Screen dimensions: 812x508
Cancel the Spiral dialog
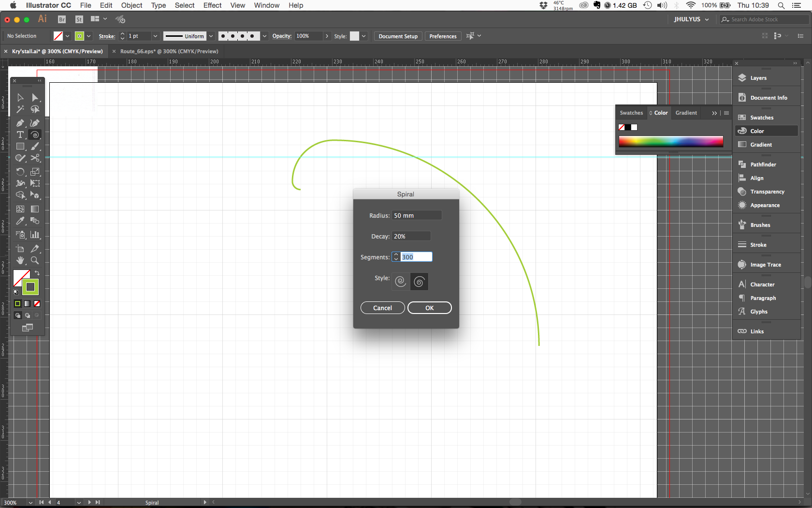coord(382,308)
